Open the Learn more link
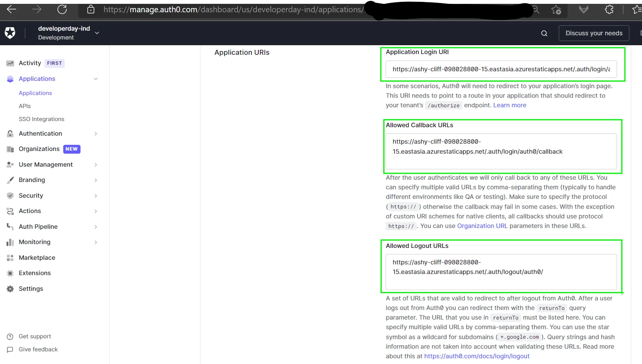 coord(509,105)
